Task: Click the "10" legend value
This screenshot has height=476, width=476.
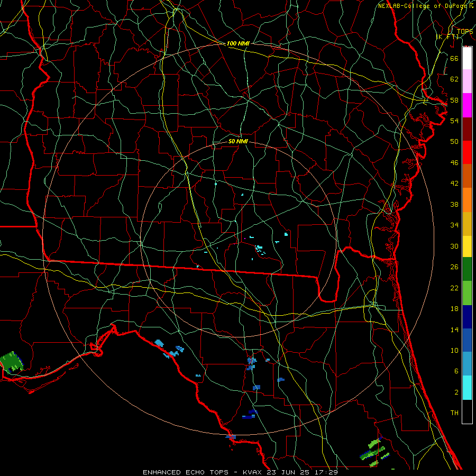Action: (x=454, y=351)
